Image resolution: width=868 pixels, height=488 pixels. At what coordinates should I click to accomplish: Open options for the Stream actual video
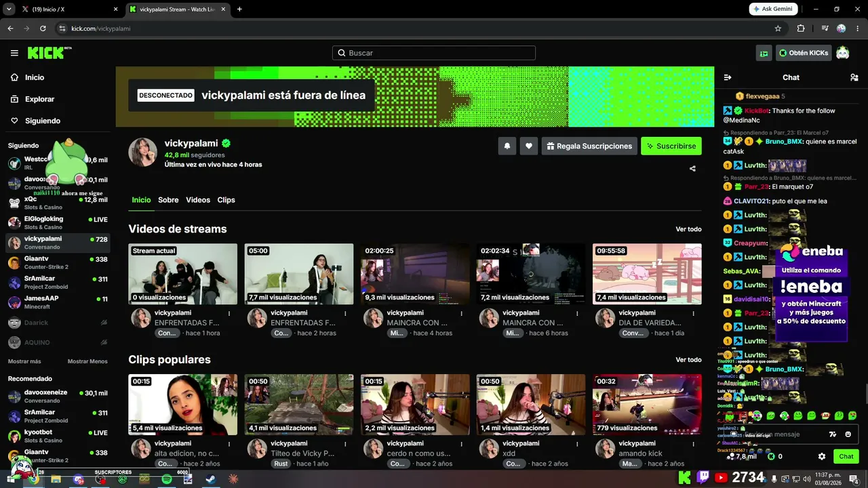(x=229, y=313)
